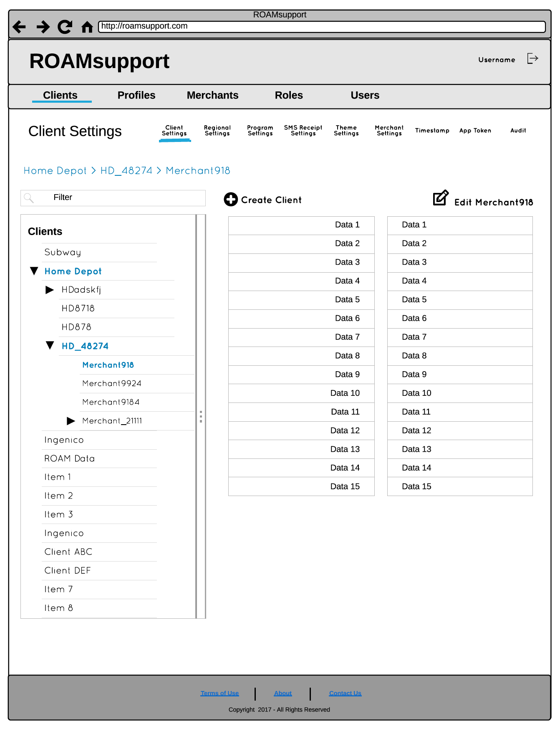Select the App Token sub-tab
The image size is (560, 729).
(475, 131)
